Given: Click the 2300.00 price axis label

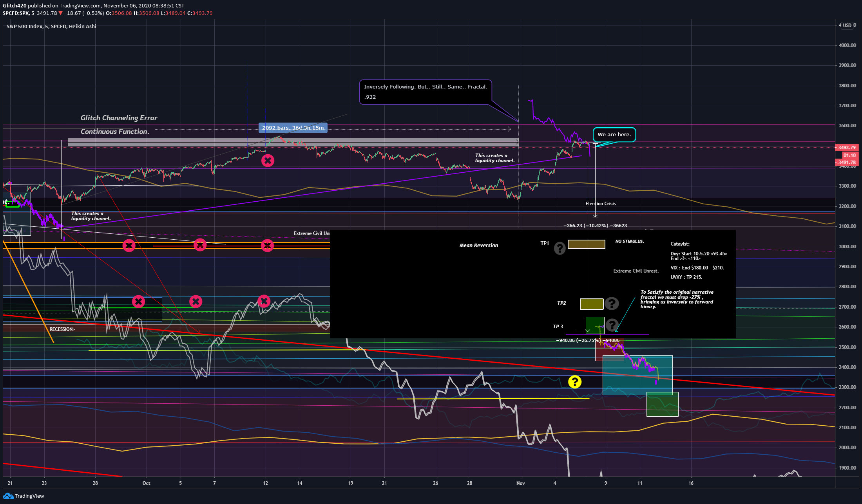Looking at the screenshot, I should [848, 387].
